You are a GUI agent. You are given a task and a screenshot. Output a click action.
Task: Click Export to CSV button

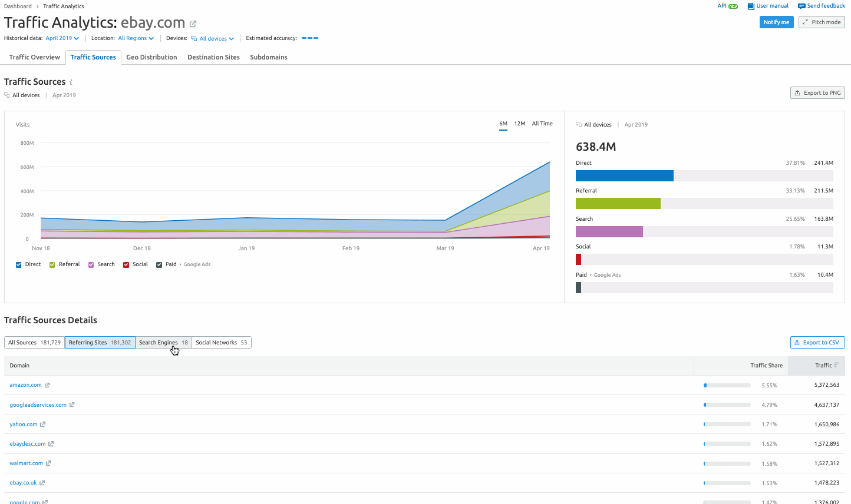point(817,343)
